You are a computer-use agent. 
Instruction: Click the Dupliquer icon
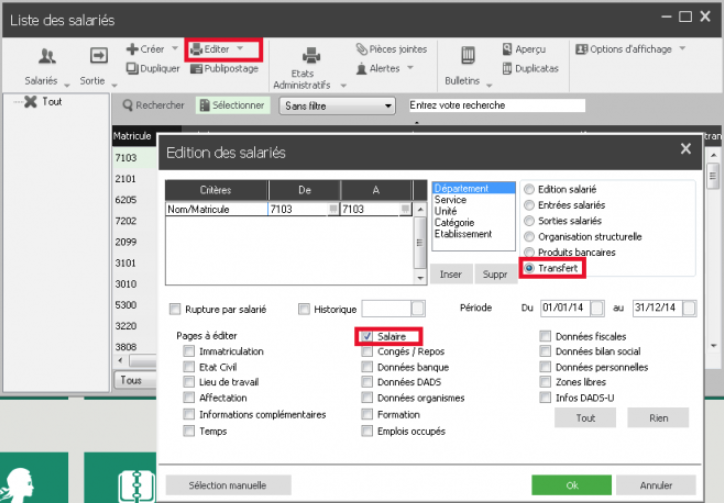133,69
